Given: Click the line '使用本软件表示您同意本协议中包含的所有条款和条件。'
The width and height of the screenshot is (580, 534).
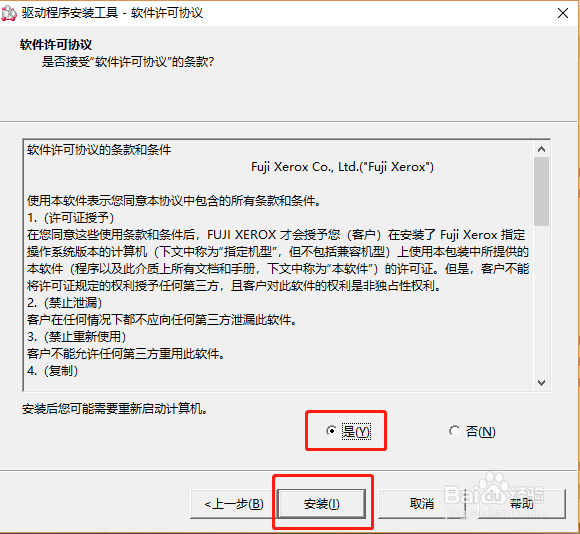Looking at the screenshot, I should [x=174, y=201].
